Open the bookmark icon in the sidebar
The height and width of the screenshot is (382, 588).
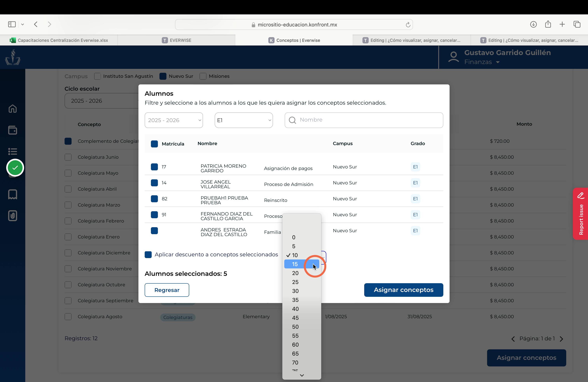(13, 195)
